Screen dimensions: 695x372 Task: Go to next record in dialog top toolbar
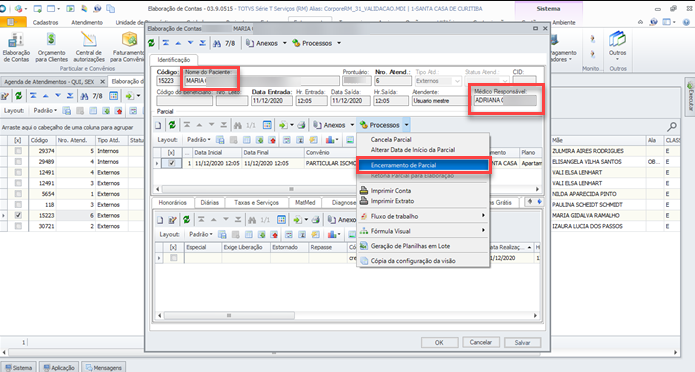tap(191, 43)
